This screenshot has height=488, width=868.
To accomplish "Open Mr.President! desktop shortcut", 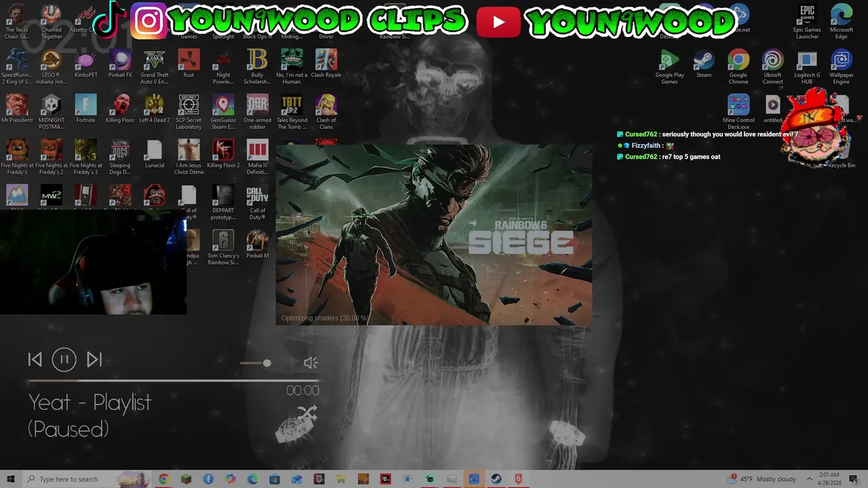I will tap(17, 110).
